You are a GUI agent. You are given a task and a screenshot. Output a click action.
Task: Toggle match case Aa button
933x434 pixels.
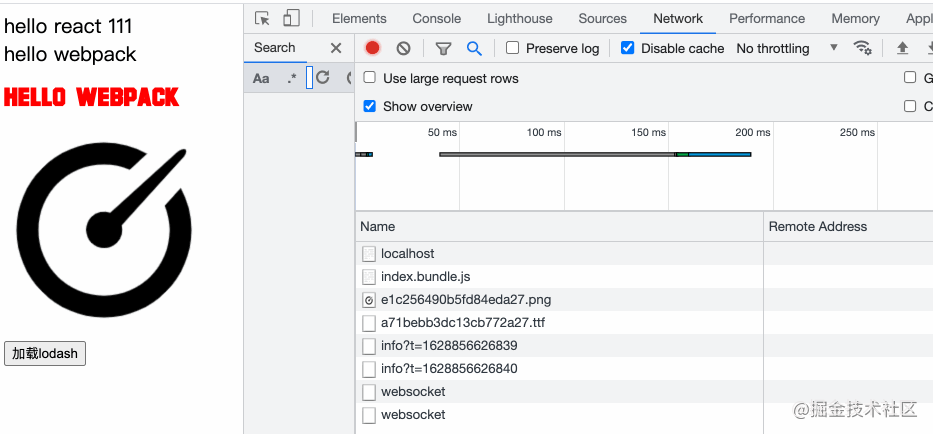click(x=261, y=79)
